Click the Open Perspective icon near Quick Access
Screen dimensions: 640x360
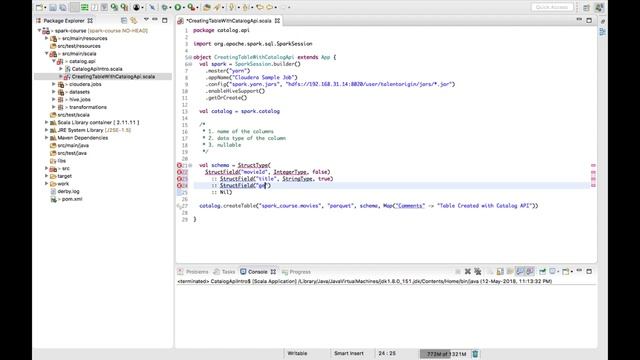(587, 7)
